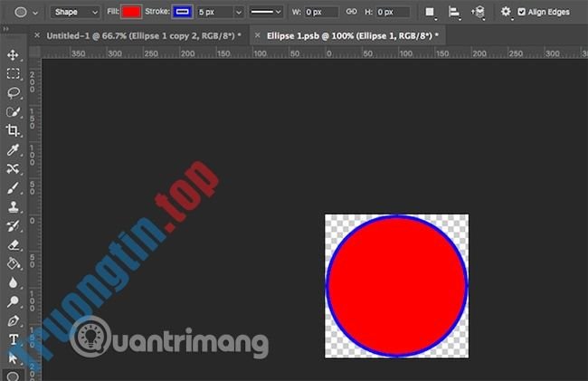Select the Brush tool
The height and width of the screenshot is (381, 588).
[14, 187]
